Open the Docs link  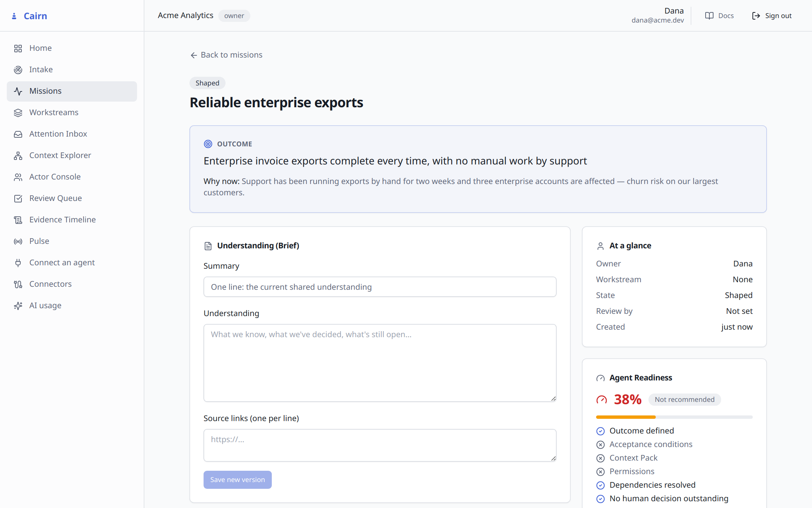(720, 16)
